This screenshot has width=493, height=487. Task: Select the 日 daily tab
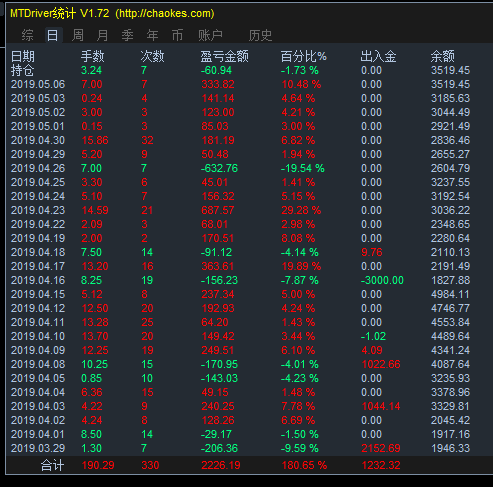coord(53,35)
